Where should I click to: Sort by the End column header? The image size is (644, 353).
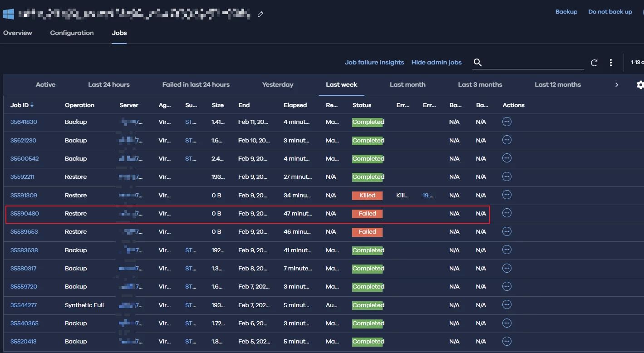(244, 105)
